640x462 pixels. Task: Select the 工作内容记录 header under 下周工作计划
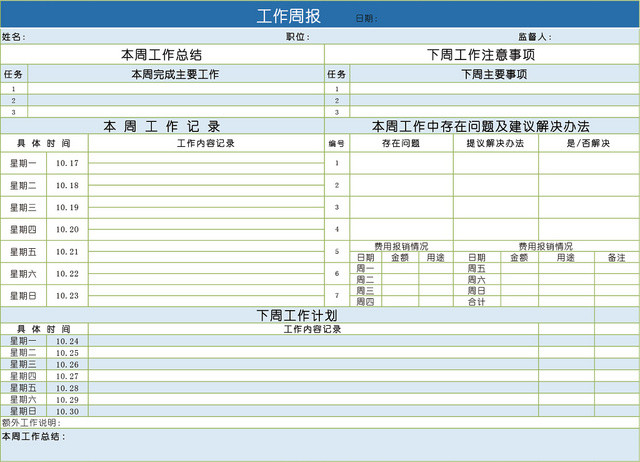tap(312, 329)
